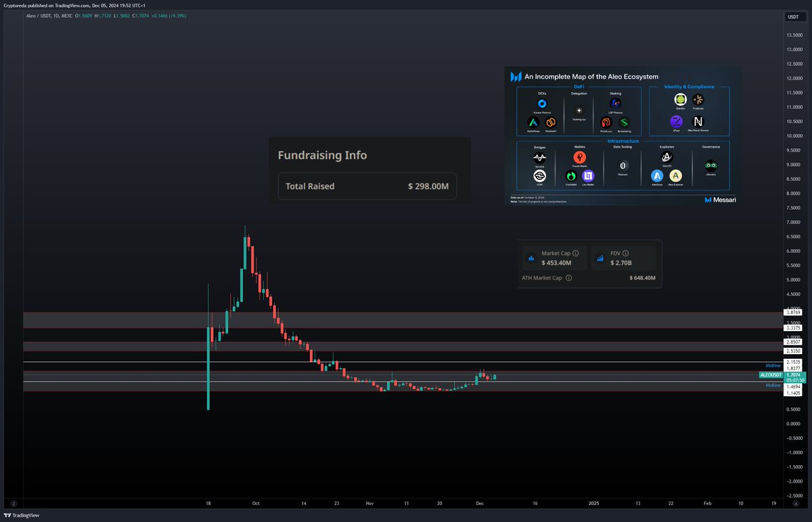Click the Messari logo beside the ecosystem title
812x522 pixels.
click(x=516, y=77)
